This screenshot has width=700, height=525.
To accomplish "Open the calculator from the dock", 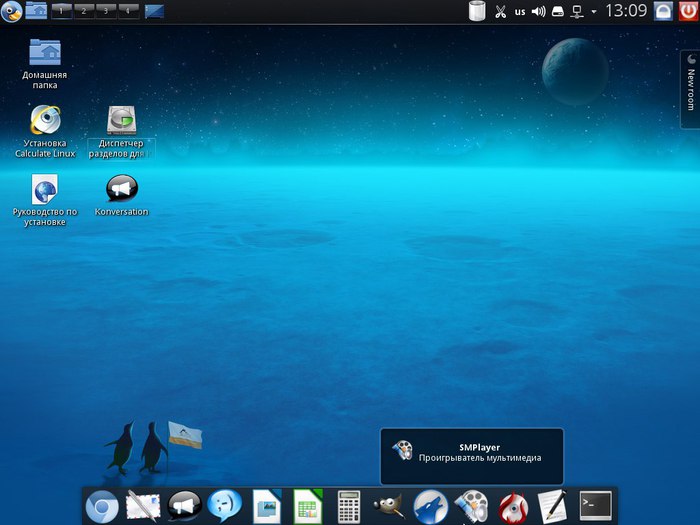I will click(349, 506).
